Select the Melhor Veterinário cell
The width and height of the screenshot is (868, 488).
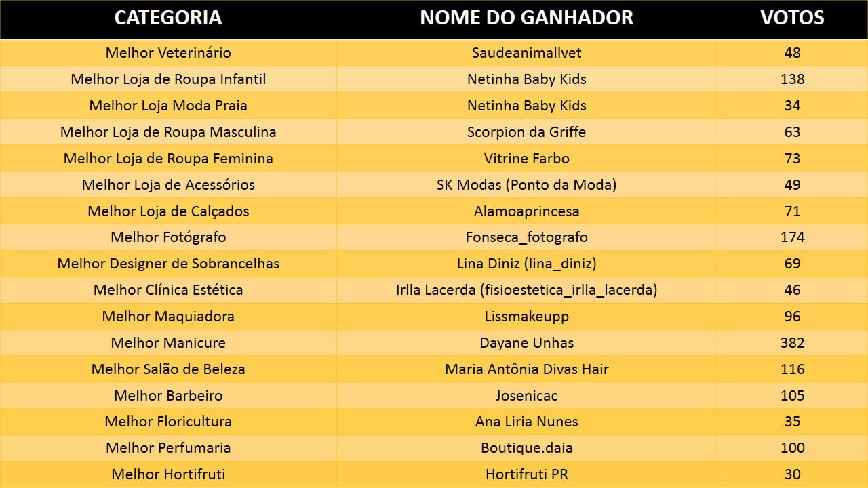click(x=168, y=53)
